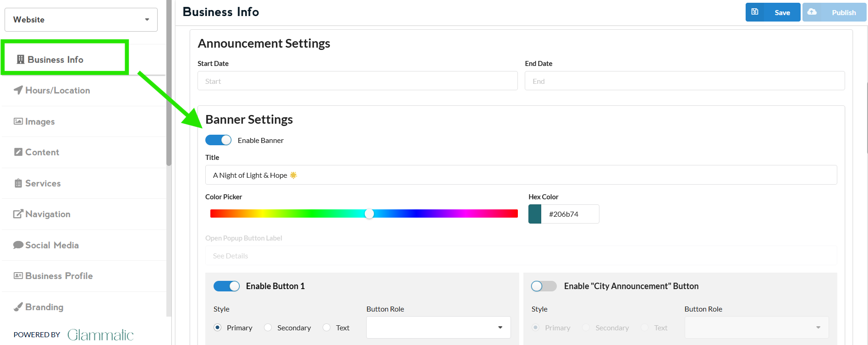Expand the Button Role dropdown for Button 1
Image resolution: width=868 pixels, height=345 pixels.
438,328
